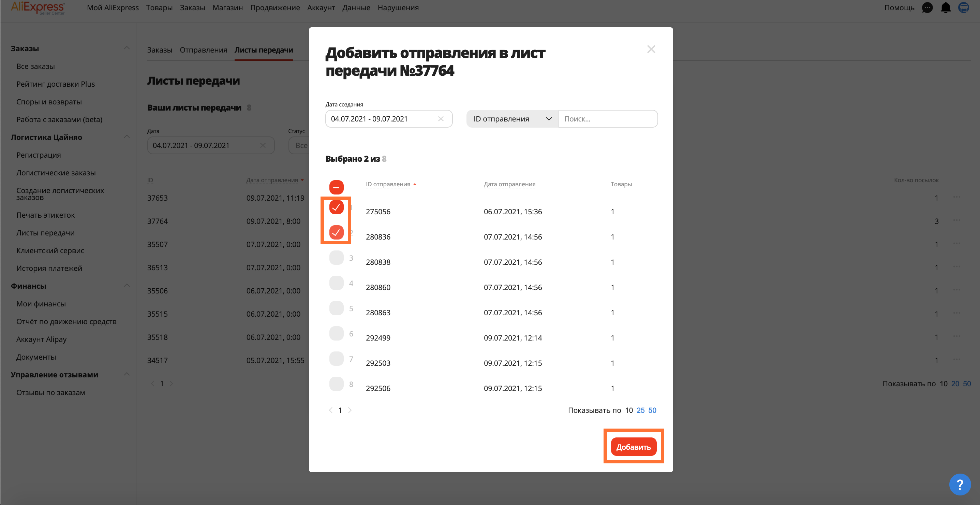Show 20 rows per page on background list

coord(955,384)
